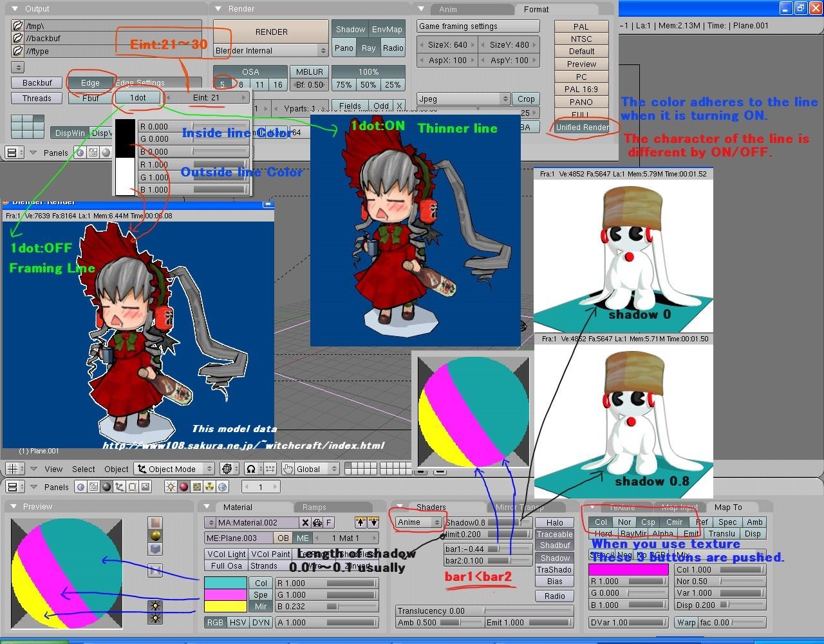Toggle the Halo material option
This screenshot has height=644, width=824.
(554, 523)
